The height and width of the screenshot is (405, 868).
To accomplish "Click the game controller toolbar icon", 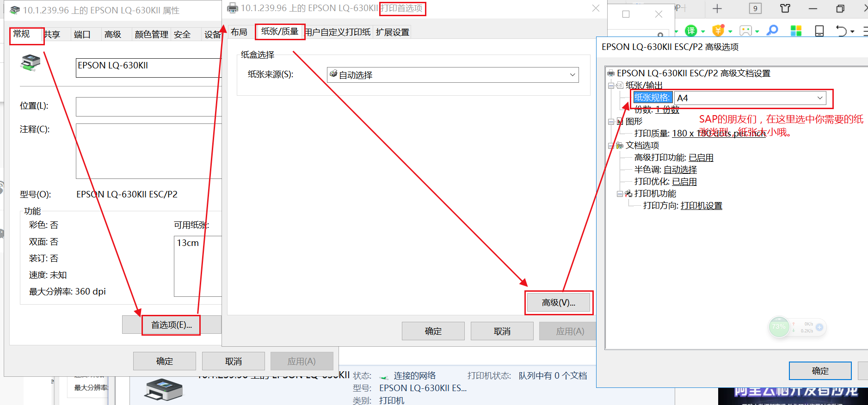I will tap(746, 31).
